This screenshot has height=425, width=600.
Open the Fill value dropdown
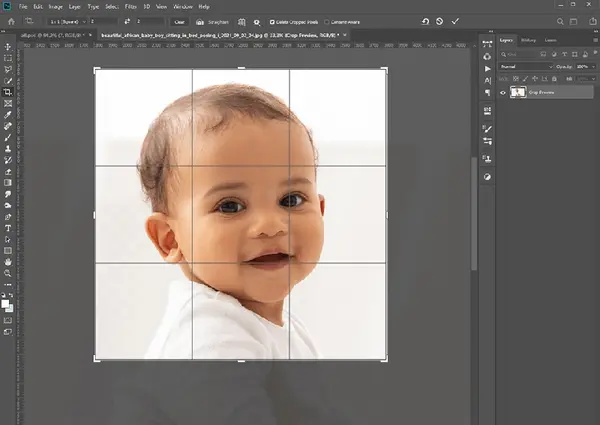[586, 79]
